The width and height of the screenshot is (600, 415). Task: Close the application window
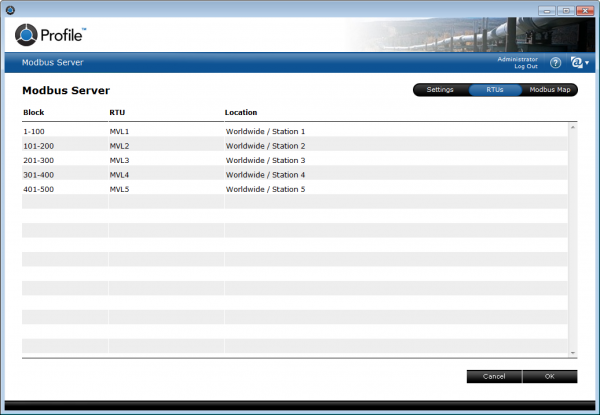pos(585,11)
